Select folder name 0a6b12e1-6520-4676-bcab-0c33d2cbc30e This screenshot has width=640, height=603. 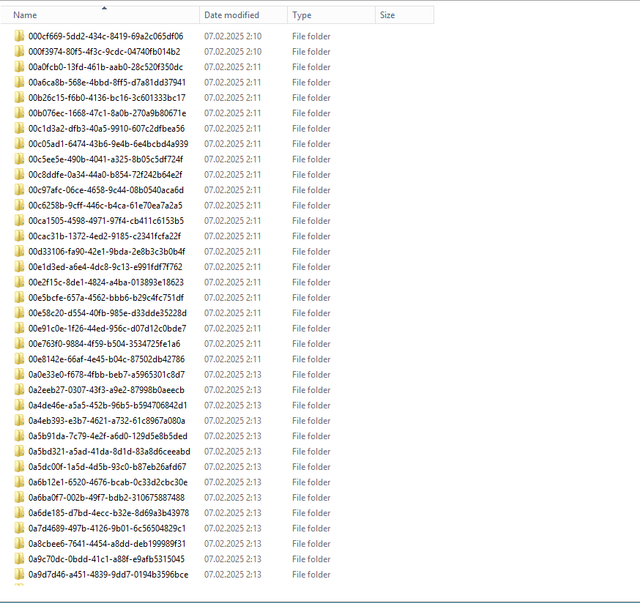[x=108, y=482]
